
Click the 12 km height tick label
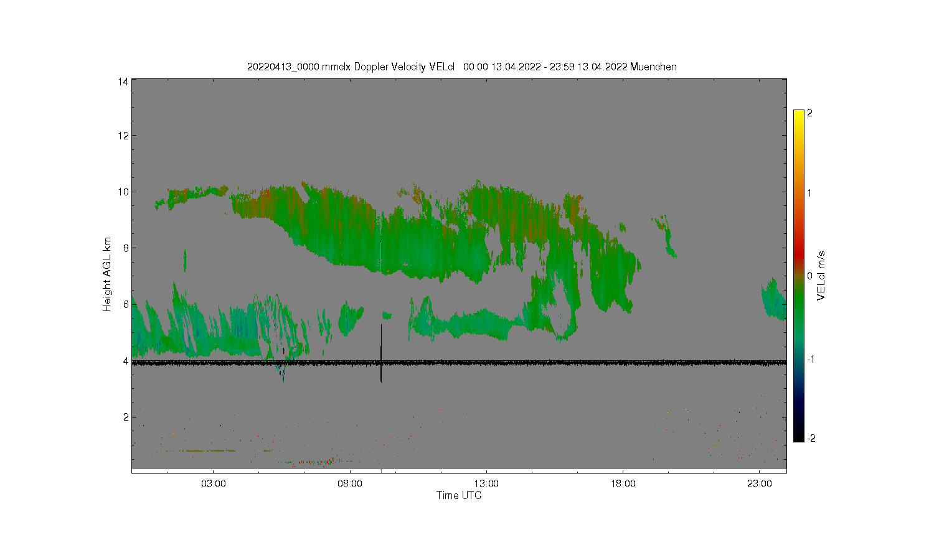tap(123, 136)
